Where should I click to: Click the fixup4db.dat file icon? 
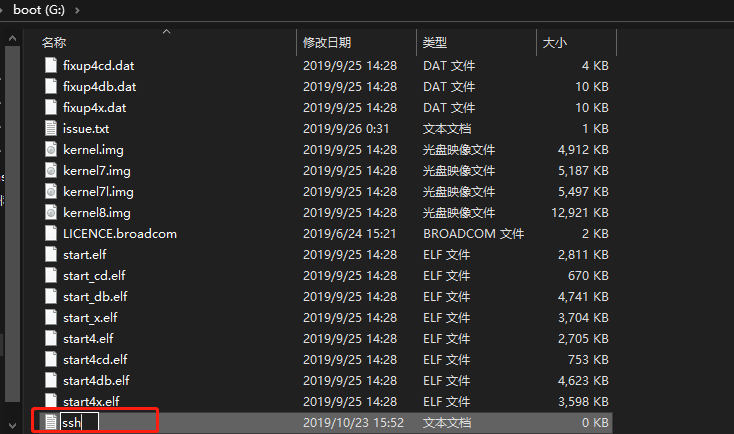(x=51, y=86)
